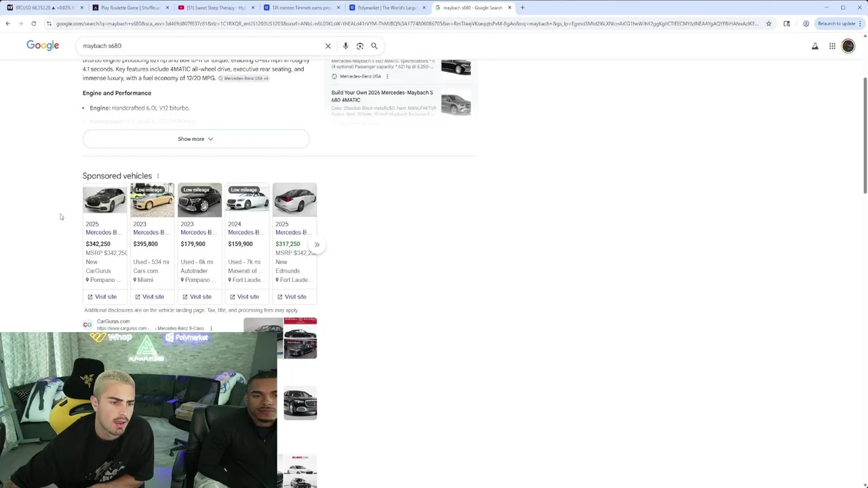Open the browser extensions icon
The image size is (868, 488).
point(787,24)
